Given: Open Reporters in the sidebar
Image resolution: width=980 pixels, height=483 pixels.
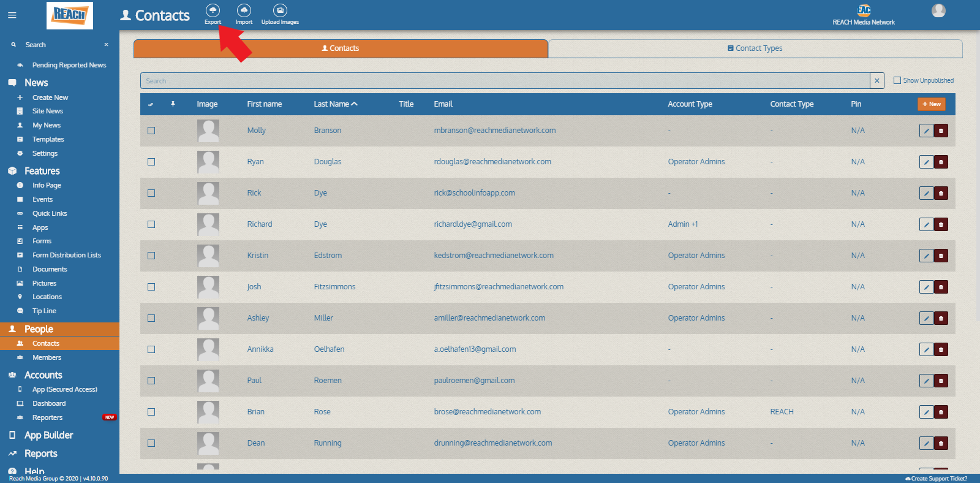Looking at the screenshot, I should pos(48,417).
